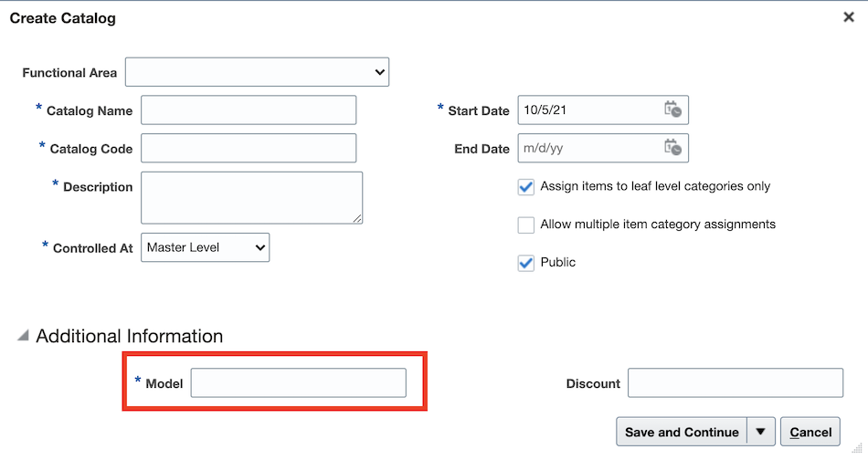Uncheck Assign items to leaf level categories
The image size is (868, 460).
(526, 187)
